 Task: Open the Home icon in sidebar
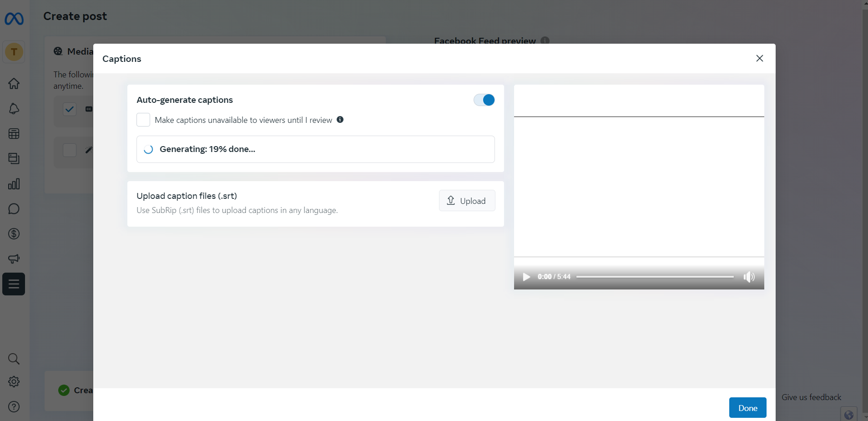coord(14,84)
